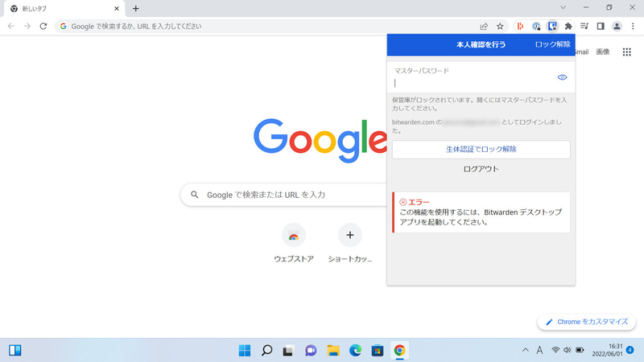This screenshot has height=362, width=644.
Task: Open Windows taskbar search icon
Action: click(x=267, y=350)
